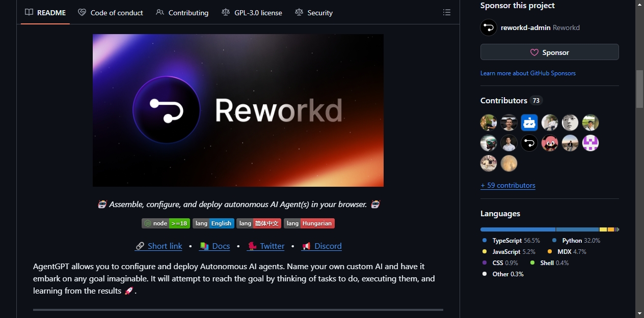Open the tan cloudy sphere contributor avatar
The image size is (644, 318).
click(509, 163)
